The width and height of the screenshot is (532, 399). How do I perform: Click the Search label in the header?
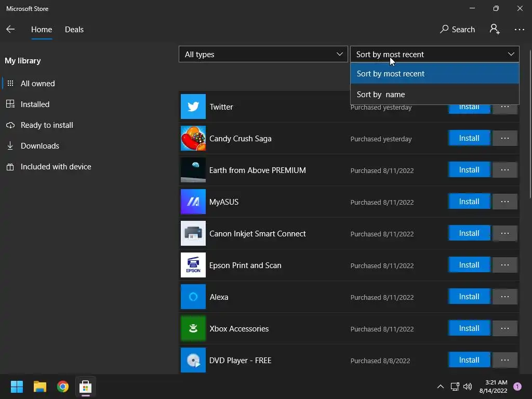click(463, 30)
